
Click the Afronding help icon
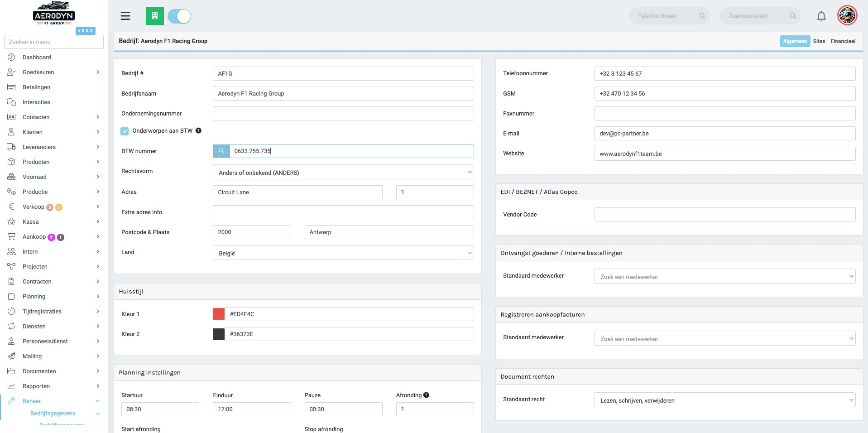pos(426,395)
